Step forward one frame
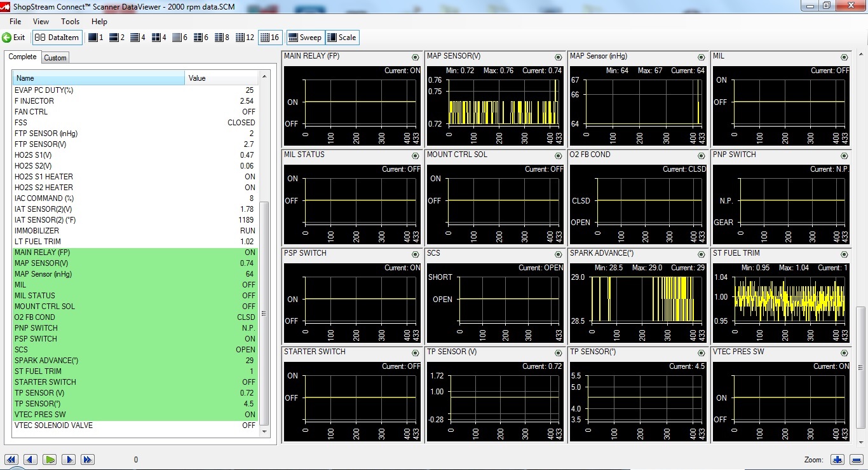This screenshot has width=868, height=470. click(69, 459)
